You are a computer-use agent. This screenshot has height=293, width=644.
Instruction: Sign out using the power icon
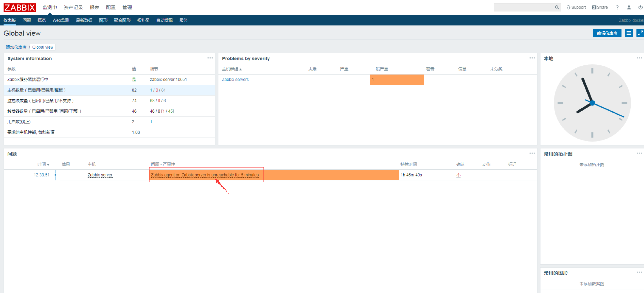(640, 7)
